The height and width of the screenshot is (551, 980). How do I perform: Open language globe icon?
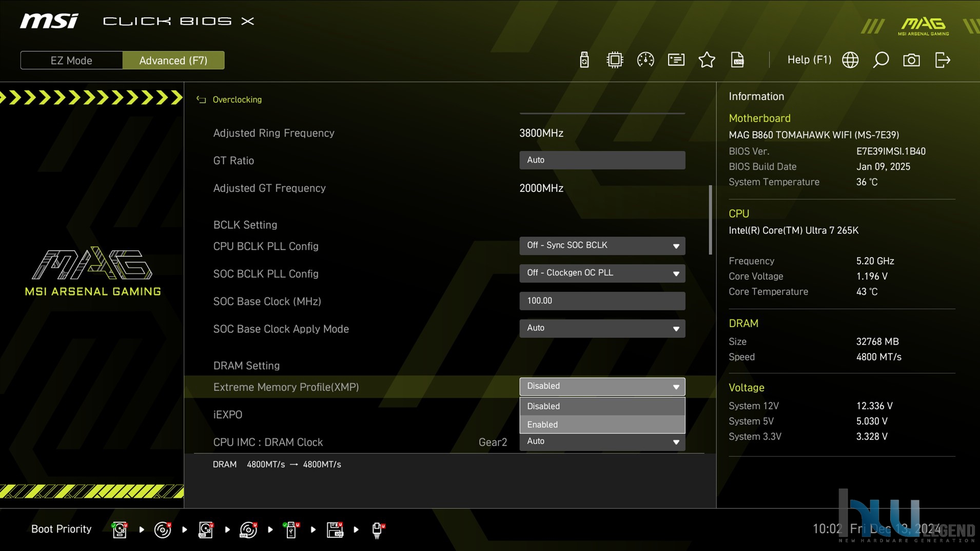[x=850, y=60]
